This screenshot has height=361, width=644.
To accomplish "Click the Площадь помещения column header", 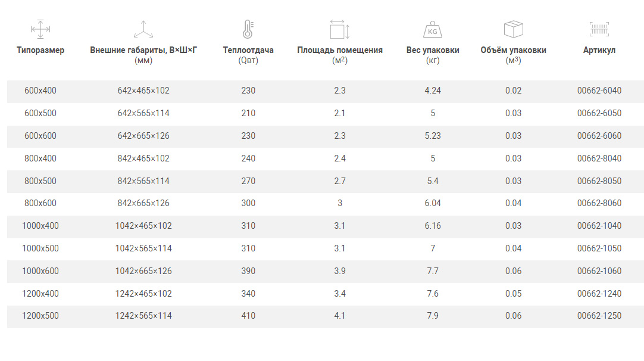I will [340, 51].
